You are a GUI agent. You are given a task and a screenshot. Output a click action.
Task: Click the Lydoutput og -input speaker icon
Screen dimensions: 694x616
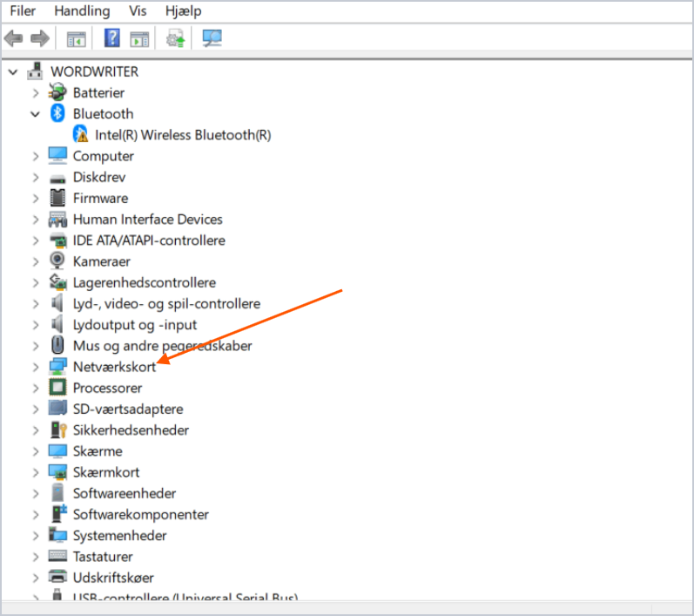click(x=57, y=324)
